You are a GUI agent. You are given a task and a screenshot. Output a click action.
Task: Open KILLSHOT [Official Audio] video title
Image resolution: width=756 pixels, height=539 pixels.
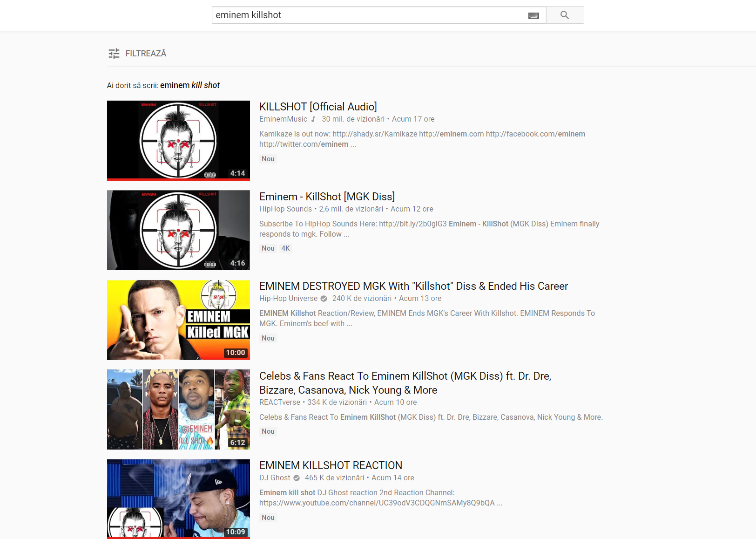coord(318,107)
